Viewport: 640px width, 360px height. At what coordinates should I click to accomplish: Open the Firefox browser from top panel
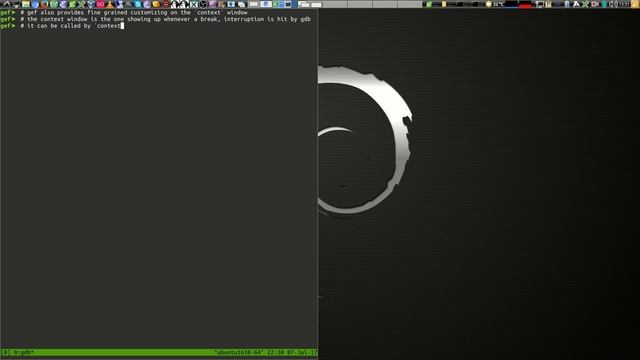44,4
